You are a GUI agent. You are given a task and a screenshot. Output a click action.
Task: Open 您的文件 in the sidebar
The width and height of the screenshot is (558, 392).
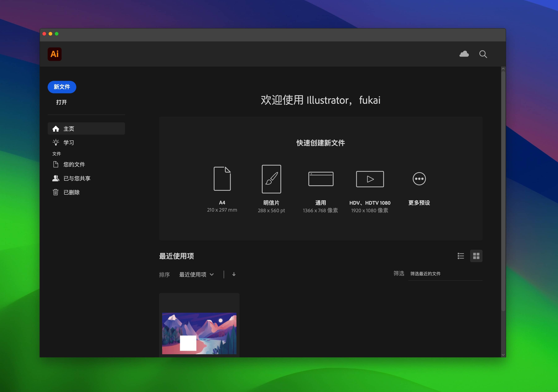[x=86, y=164]
